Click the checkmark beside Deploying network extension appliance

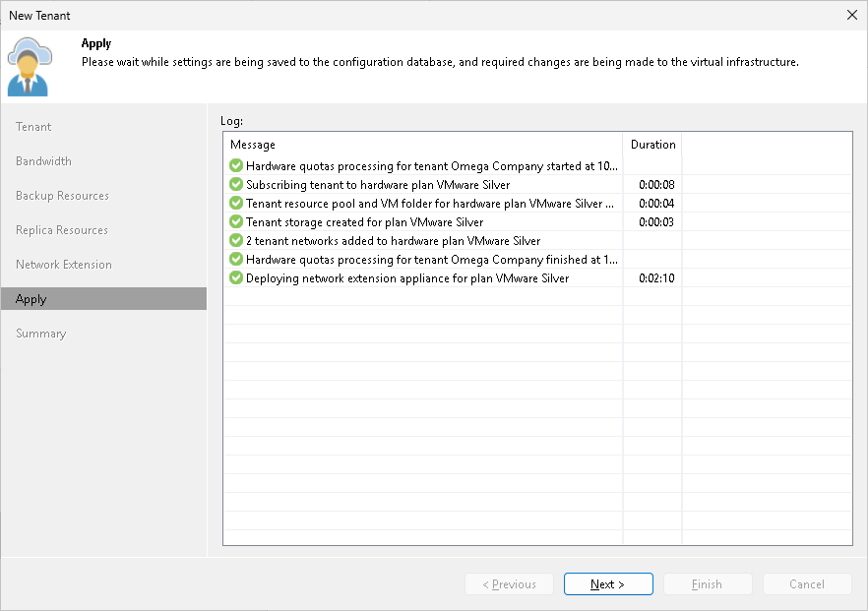pyautogui.click(x=236, y=277)
